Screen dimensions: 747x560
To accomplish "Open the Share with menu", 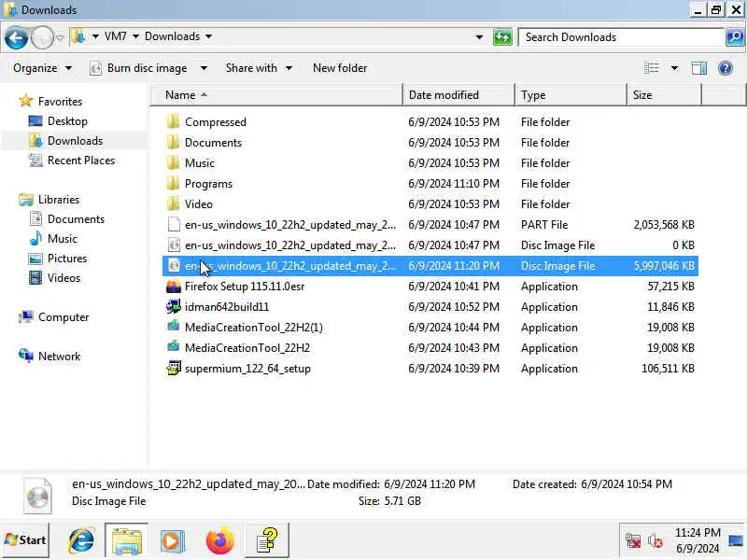I will point(259,68).
